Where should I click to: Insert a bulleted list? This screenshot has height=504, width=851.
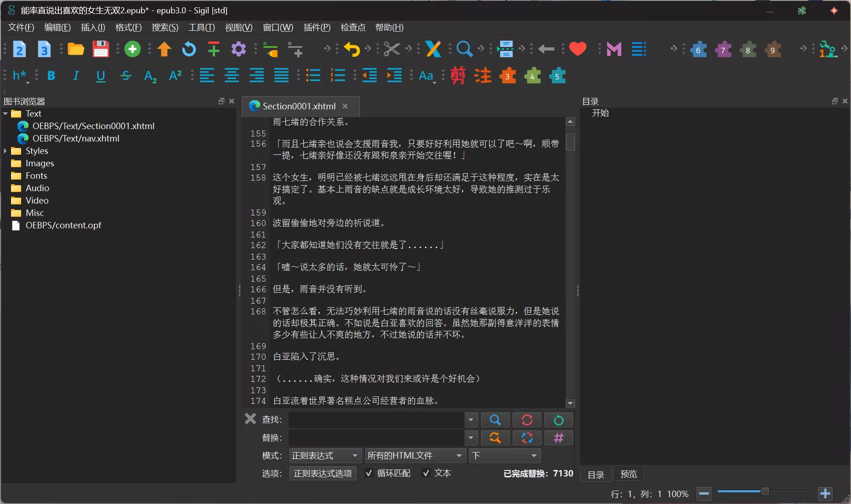[x=313, y=76]
